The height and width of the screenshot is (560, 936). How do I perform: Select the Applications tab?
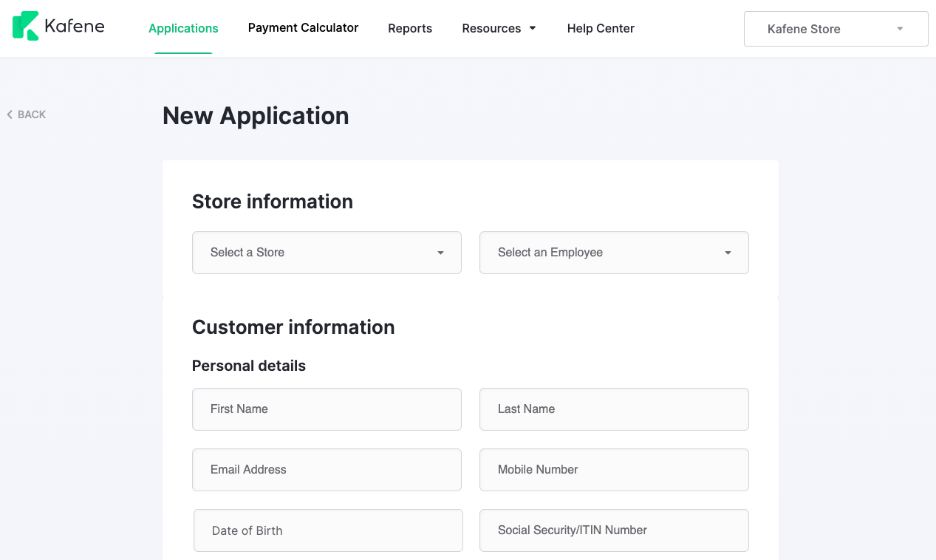point(183,28)
